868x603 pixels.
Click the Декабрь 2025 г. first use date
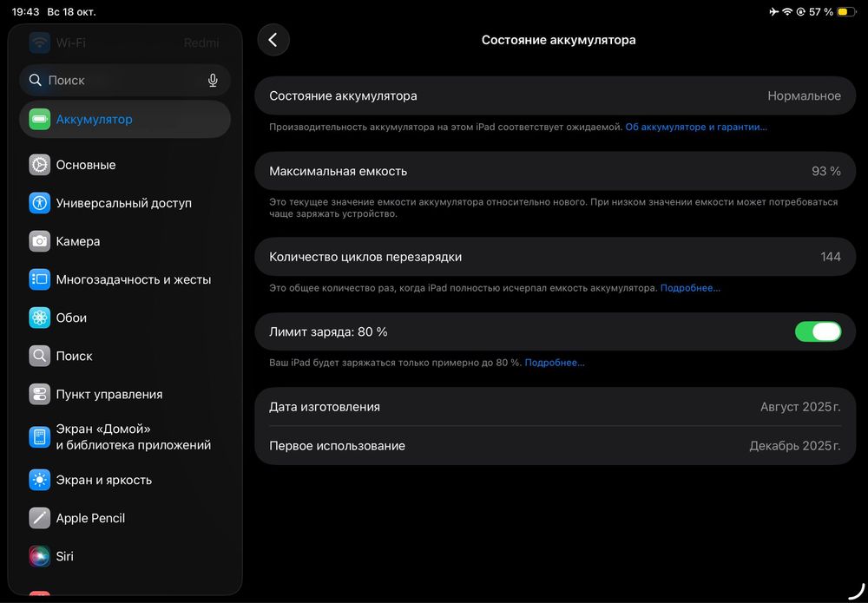point(795,446)
